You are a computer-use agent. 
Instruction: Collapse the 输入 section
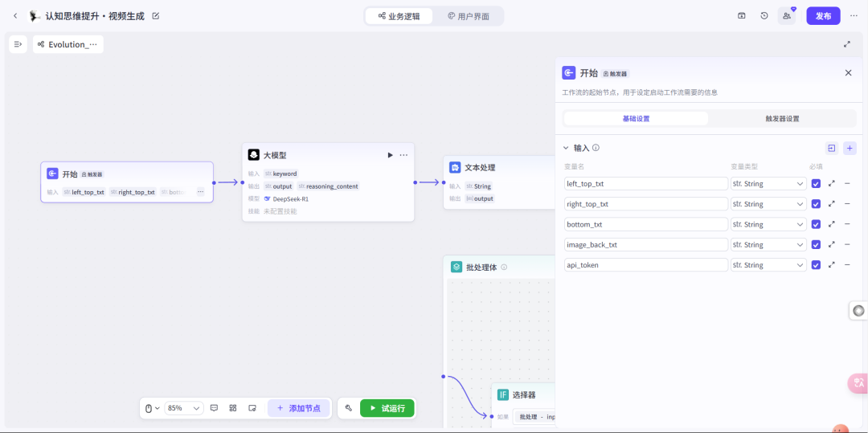pos(566,148)
